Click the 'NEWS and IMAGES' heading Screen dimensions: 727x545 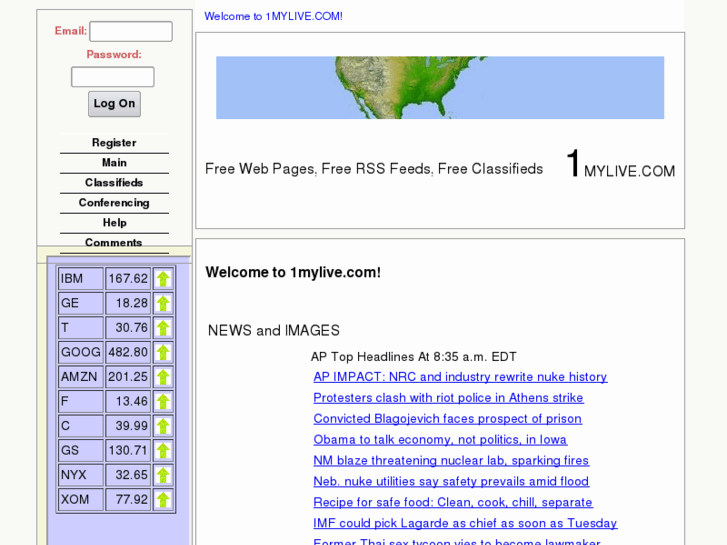274,330
